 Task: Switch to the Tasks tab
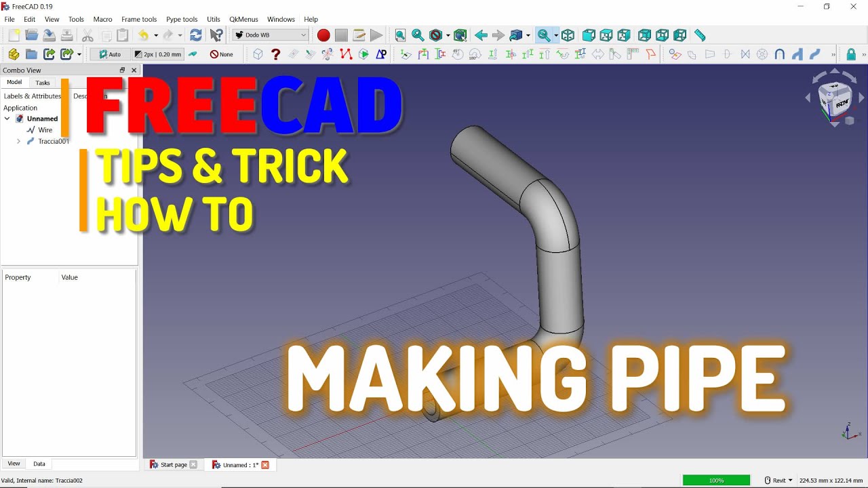tap(43, 83)
